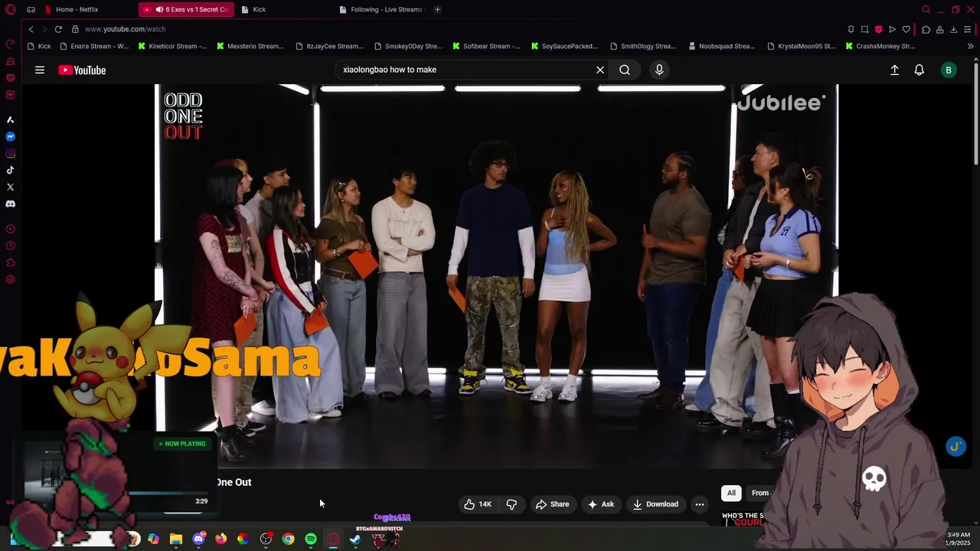980x551 pixels.
Task: Clear the search text with X
Action: (600, 70)
